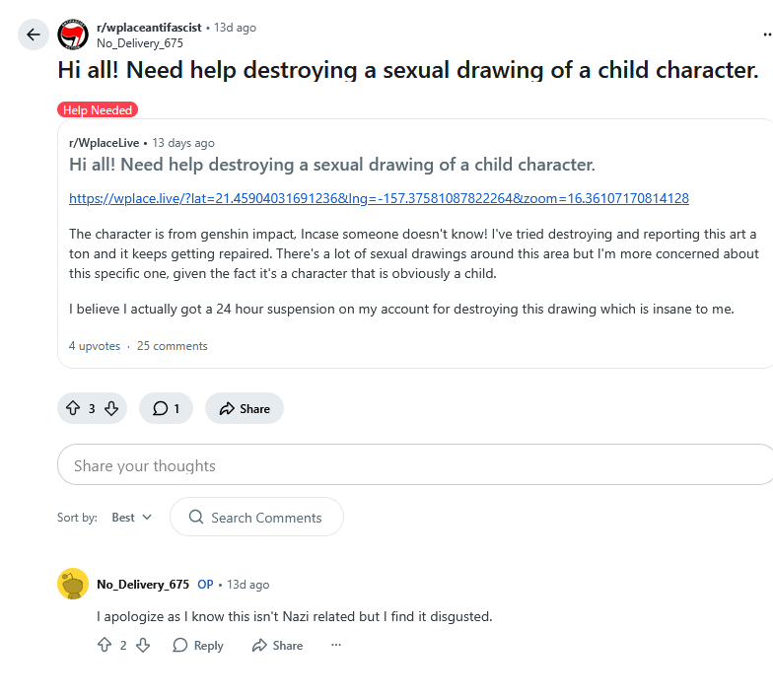Screen dimensions: 773x700
Task: Click the Search Comments box
Action: pyautogui.click(x=256, y=518)
